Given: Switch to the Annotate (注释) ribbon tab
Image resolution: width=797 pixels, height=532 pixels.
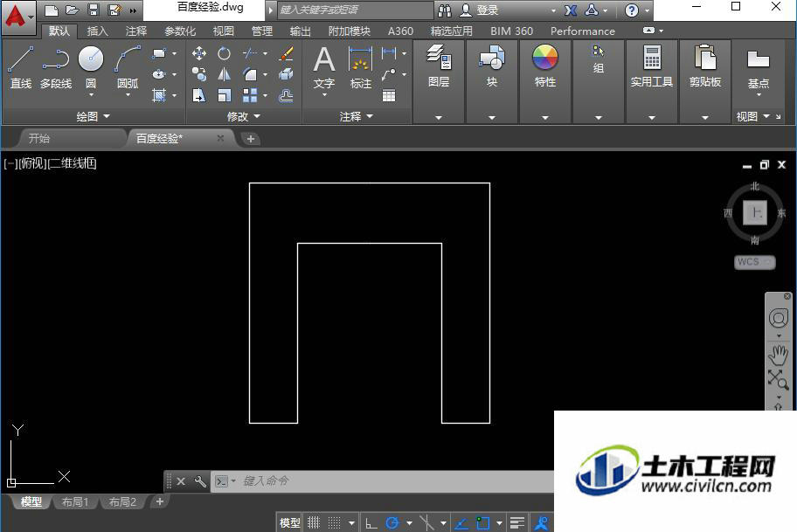Looking at the screenshot, I should pos(136,31).
